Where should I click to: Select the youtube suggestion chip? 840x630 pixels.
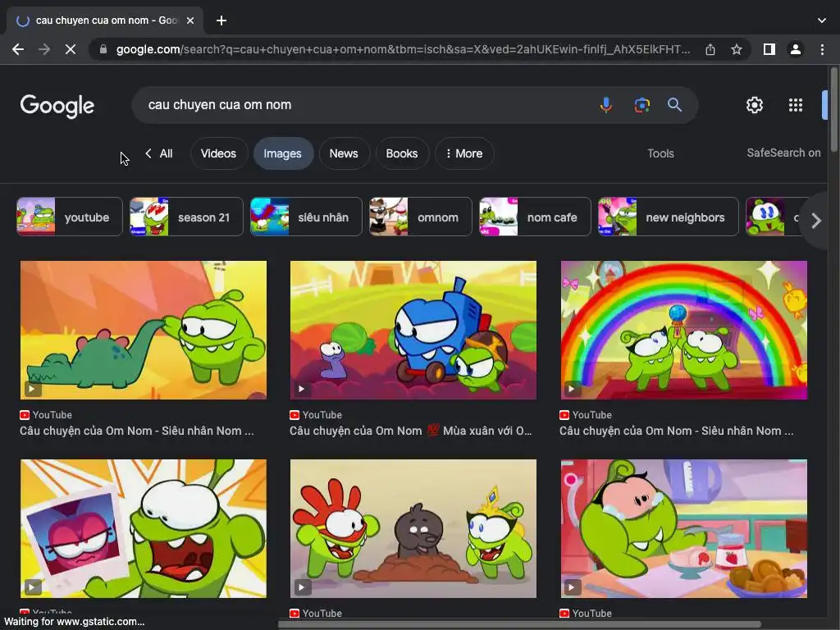point(70,217)
